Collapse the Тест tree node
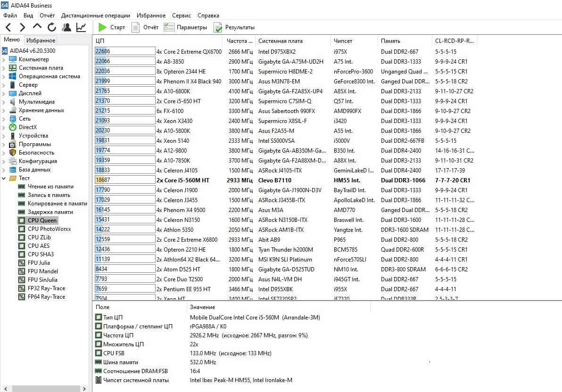This screenshot has height=392, width=562. point(4,178)
